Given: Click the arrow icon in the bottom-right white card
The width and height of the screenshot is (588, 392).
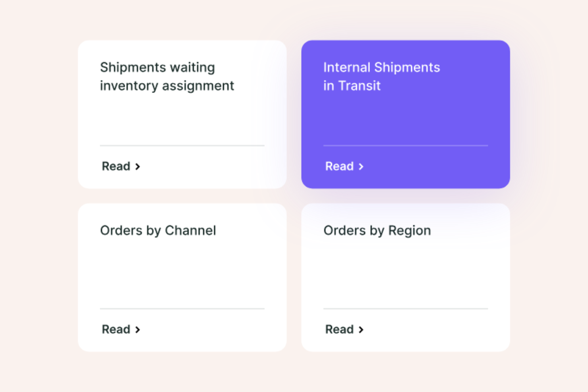Looking at the screenshot, I should tap(361, 329).
